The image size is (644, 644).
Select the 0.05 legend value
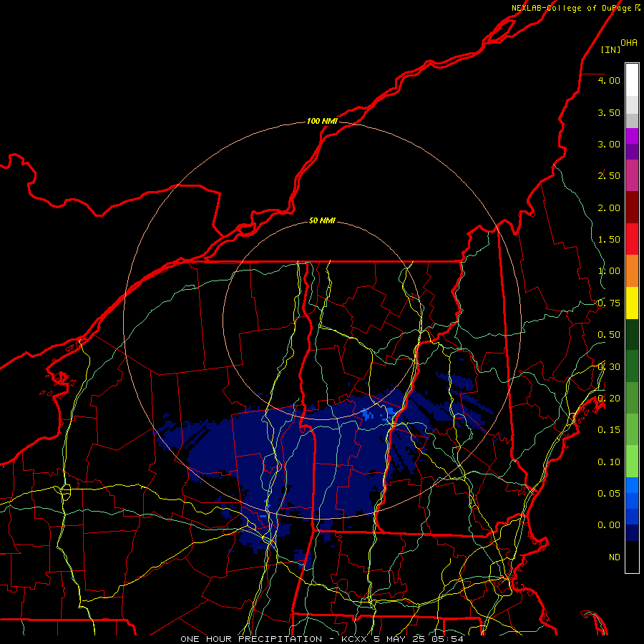click(609, 494)
